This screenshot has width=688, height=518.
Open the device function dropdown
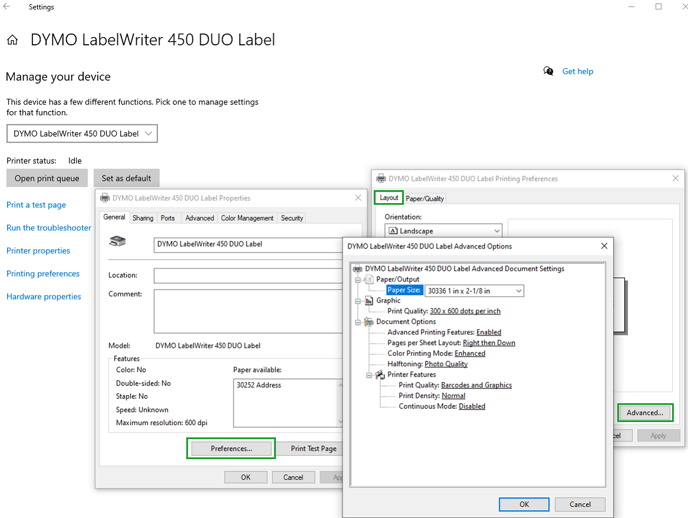pyautogui.click(x=82, y=134)
